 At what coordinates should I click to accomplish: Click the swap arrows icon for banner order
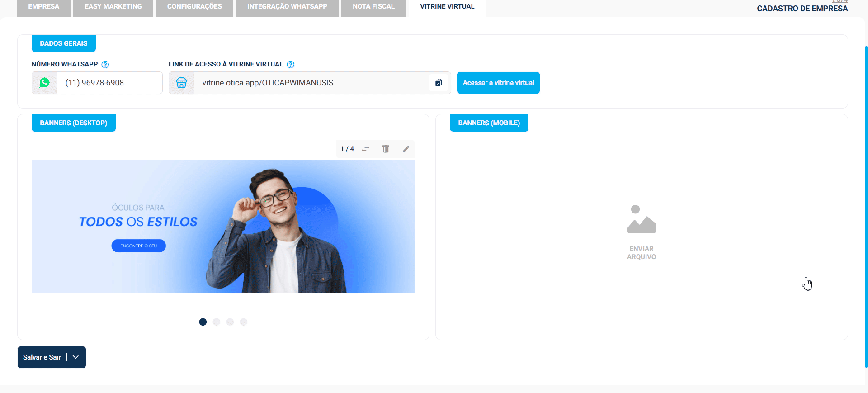pyautogui.click(x=365, y=149)
